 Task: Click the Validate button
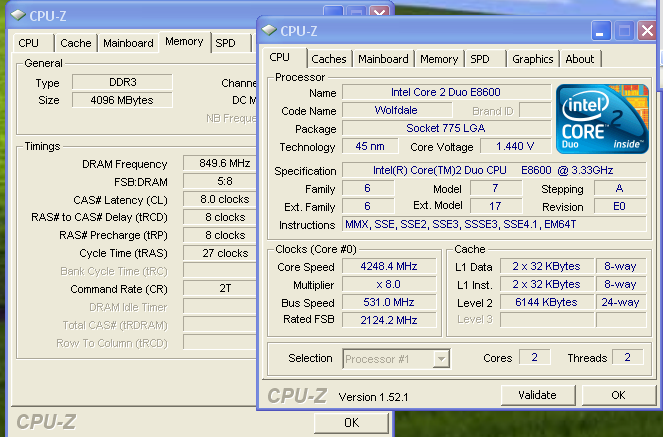(x=538, y=395)
